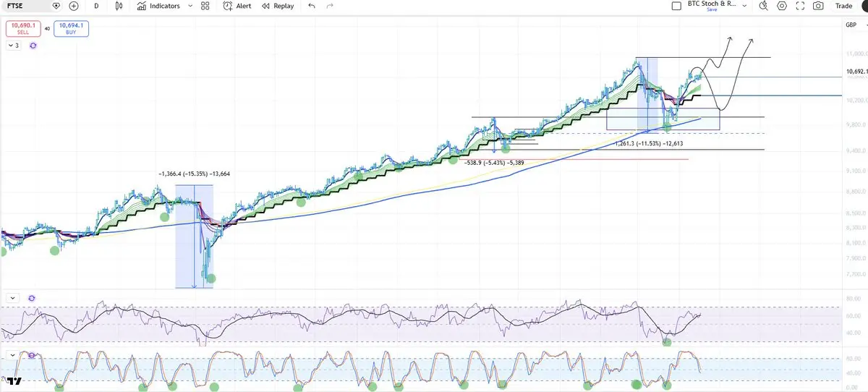The width and height of the screenshot is (868, 392).
Task: Open the Indicators dialog
Action: (158, 6)
